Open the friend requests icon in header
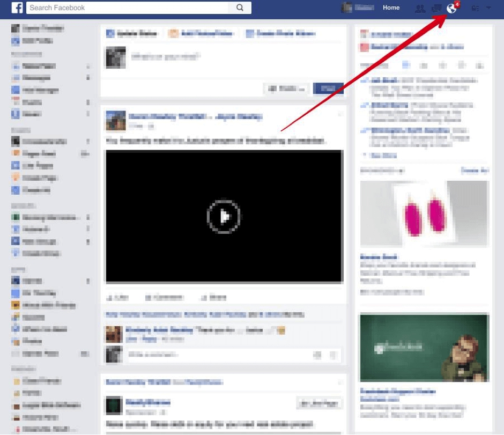Image resolution: width=504 pixels, height=435 pixels. [x=420, y=8]
